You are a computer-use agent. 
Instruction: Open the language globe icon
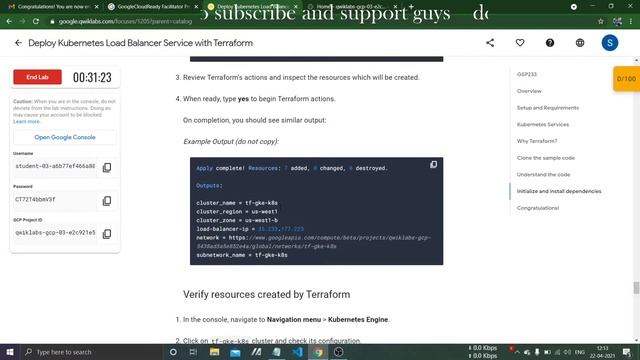(x=580, y=43)
